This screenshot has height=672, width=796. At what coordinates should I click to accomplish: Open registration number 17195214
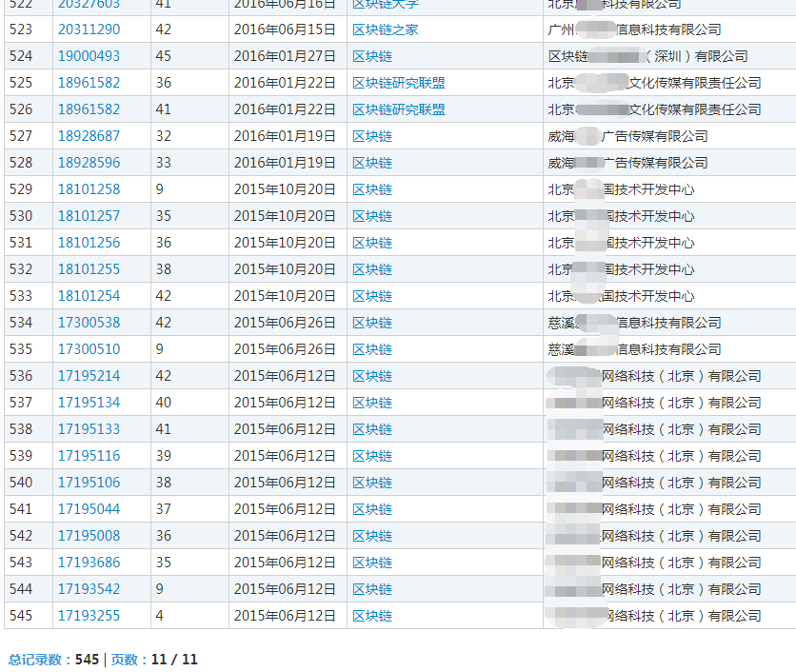point(82,375)
